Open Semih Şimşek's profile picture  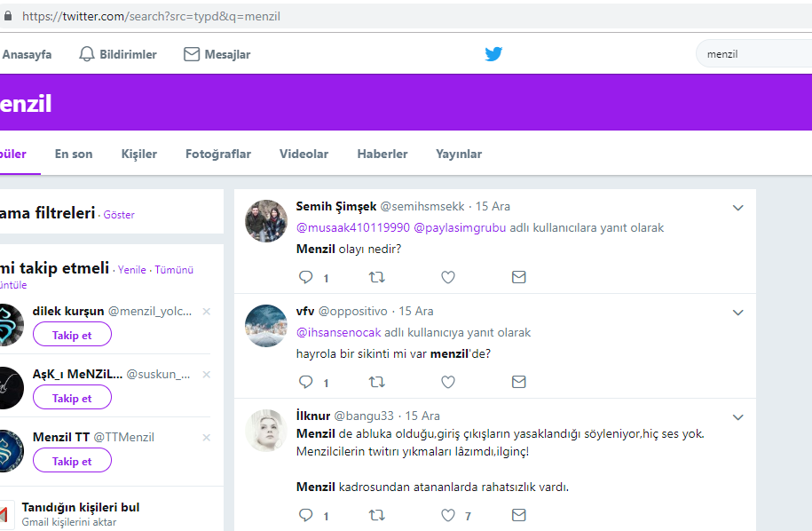(x=265, y=221)
